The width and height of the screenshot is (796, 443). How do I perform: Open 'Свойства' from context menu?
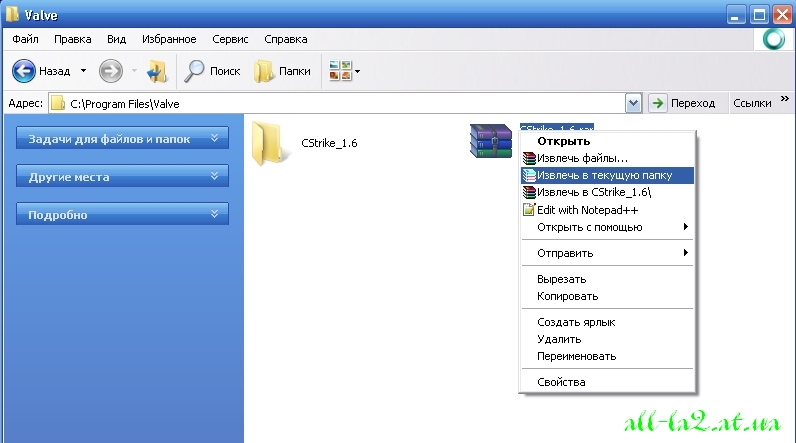(x=607, y=382)
